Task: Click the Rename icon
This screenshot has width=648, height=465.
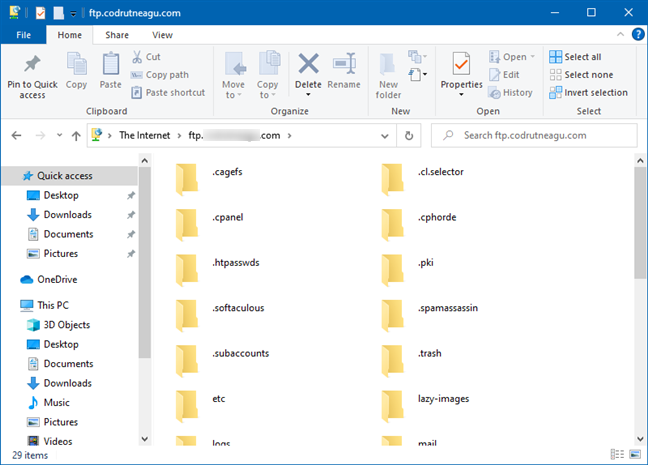Action: [x=344, y=64]
